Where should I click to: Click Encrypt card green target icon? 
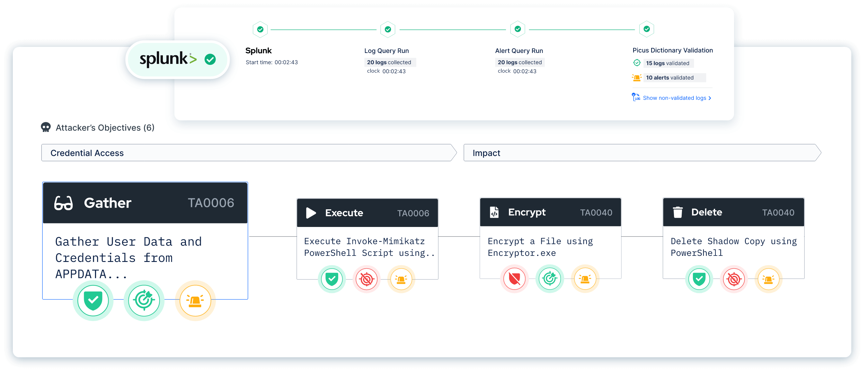click(x=550, y=279)
